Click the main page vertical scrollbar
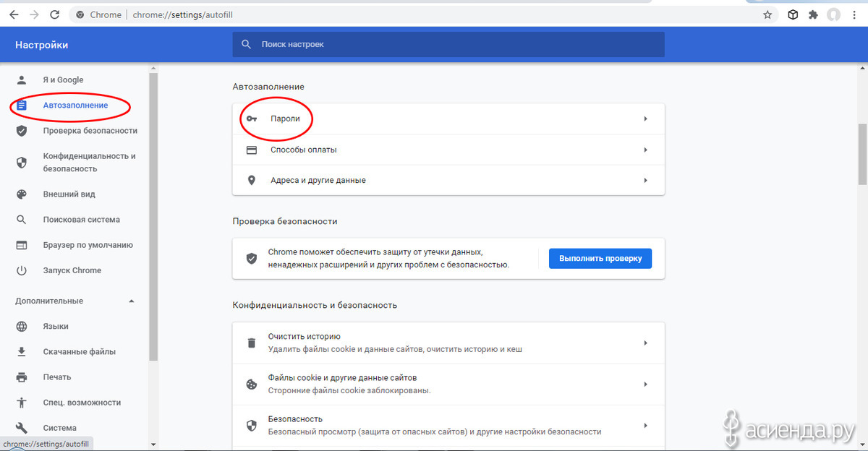This screenshot has width=868, height=451. click(x=862, y=155)
